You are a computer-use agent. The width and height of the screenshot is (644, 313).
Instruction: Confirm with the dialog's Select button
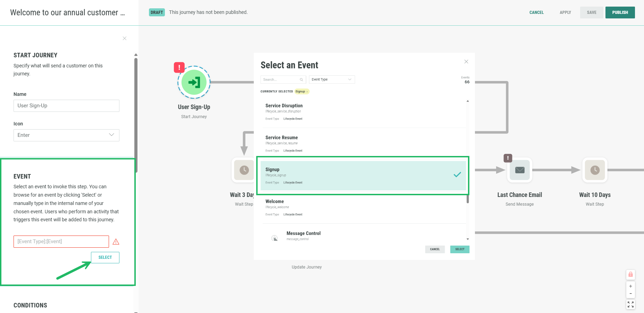(x=460, y=249)
